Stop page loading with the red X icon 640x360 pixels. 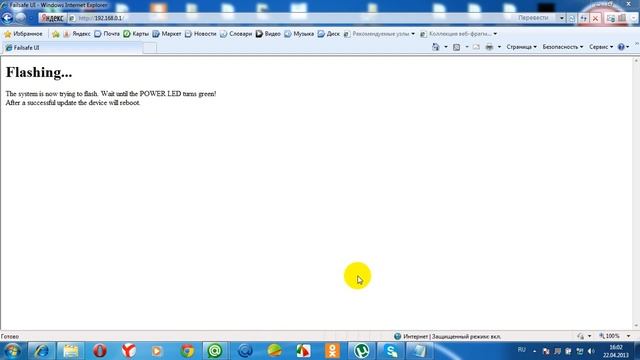tap(595, 18)
